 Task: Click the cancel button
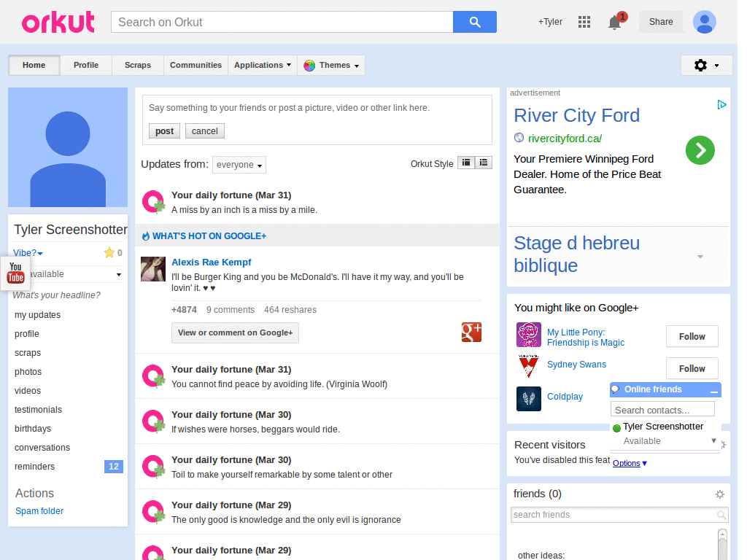[x=205, y=131]
